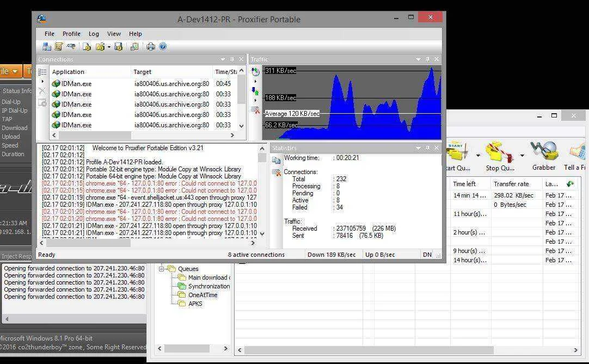
Task: Expand arrow below Connections list-view icon
Action: pos(42,81)
